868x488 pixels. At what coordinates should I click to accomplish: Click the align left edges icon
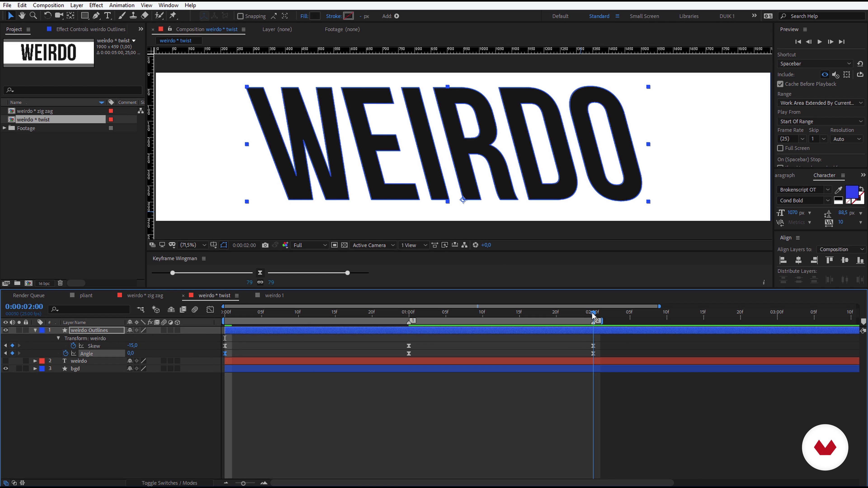pos(783,260)
